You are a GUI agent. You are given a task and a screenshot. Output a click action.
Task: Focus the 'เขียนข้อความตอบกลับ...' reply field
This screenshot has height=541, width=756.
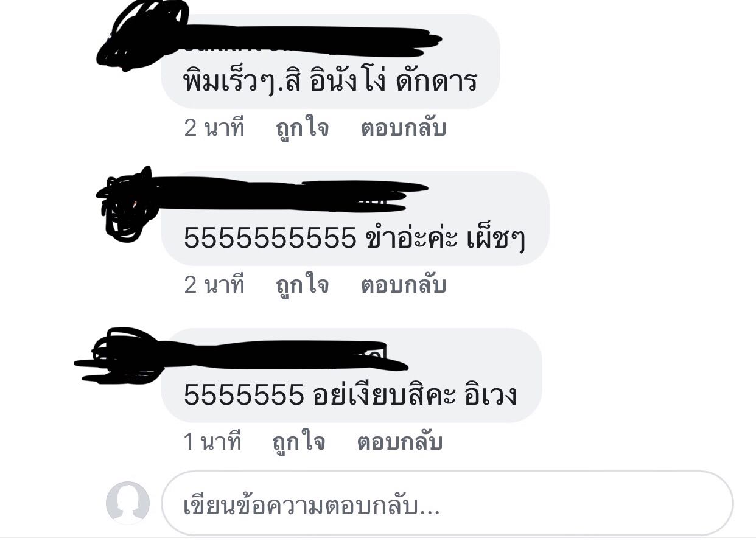(447, 503)
